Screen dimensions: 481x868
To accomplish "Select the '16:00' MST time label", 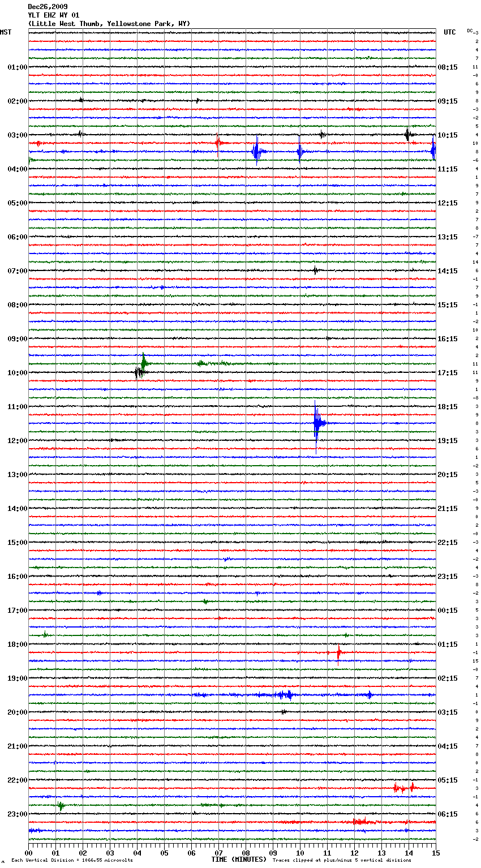I will coord(18,577).
